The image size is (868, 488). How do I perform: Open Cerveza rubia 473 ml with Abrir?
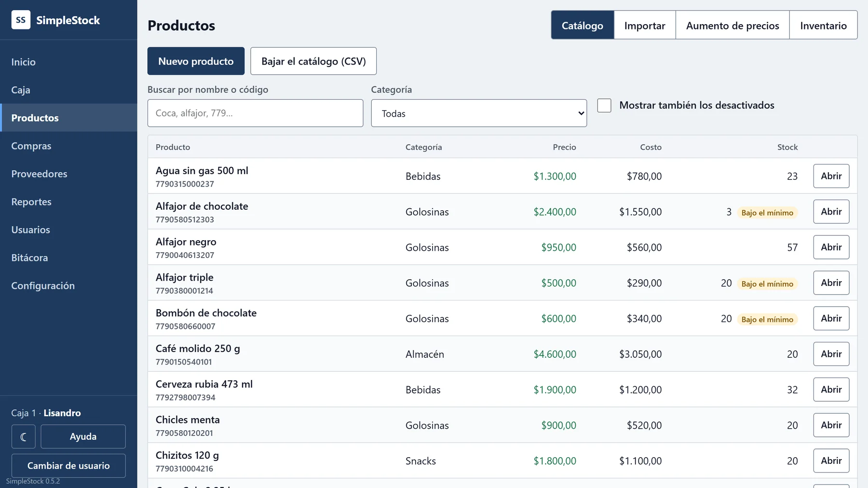[x=831, y=390]
